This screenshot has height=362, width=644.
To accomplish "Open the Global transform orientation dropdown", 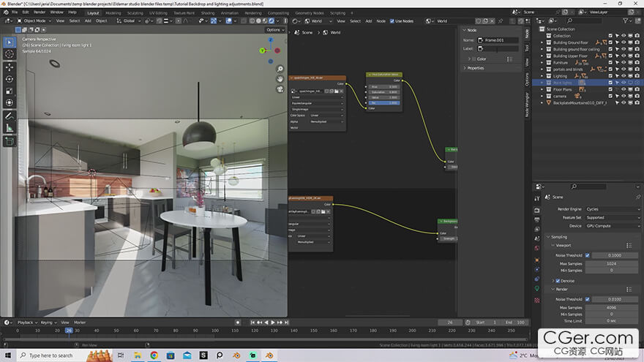I will pyautogui.click(x=129, y=21).
